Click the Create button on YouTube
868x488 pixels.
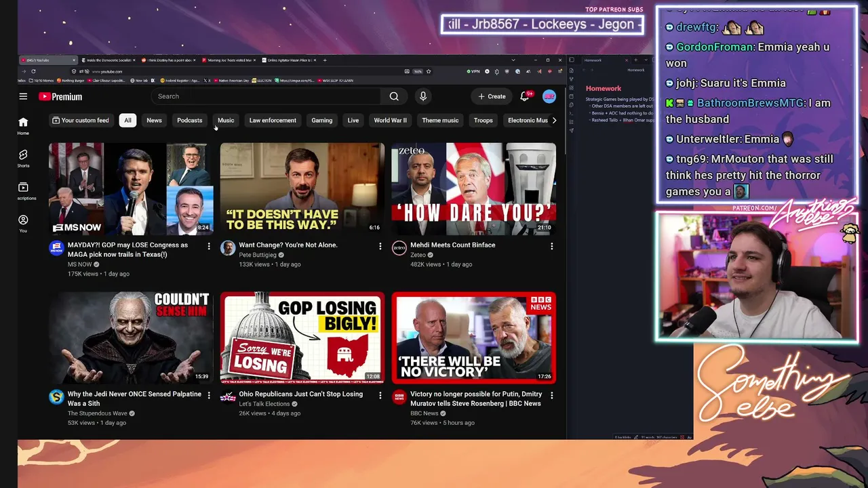click(492, 96)
